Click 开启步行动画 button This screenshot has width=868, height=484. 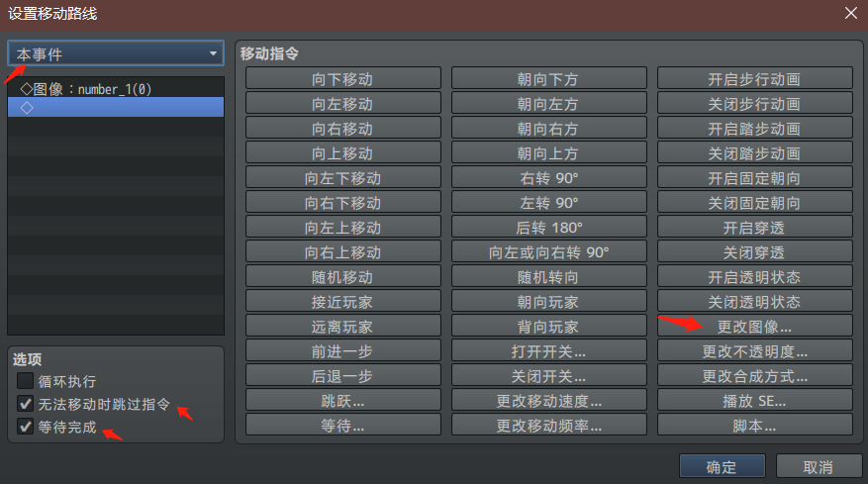point(755,78)
